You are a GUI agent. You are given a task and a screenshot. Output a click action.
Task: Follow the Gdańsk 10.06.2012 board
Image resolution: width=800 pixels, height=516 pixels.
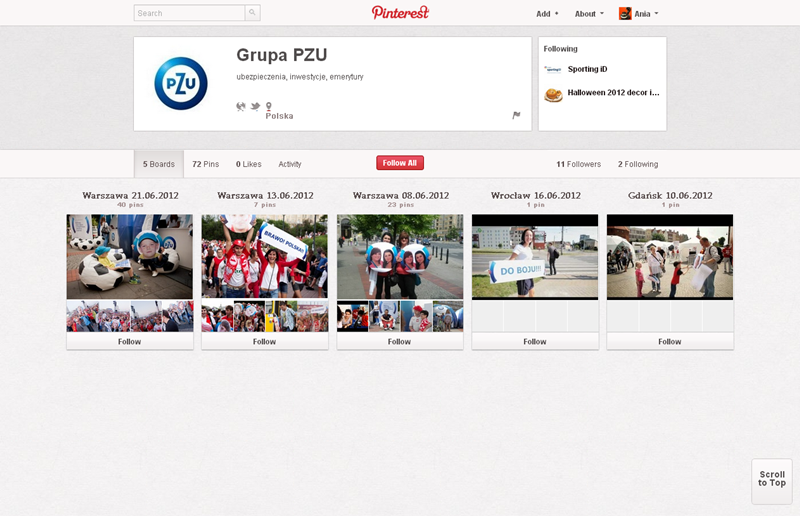tap(669, 341)
